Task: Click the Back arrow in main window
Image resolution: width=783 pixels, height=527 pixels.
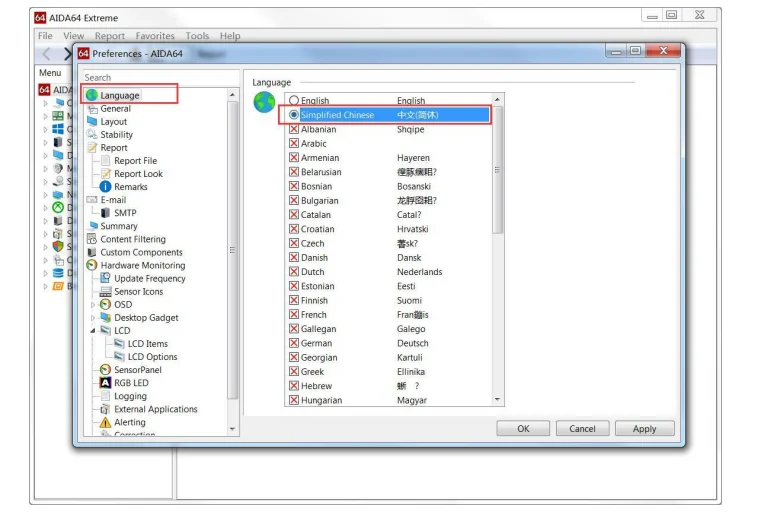Action: tap(47, 53)
